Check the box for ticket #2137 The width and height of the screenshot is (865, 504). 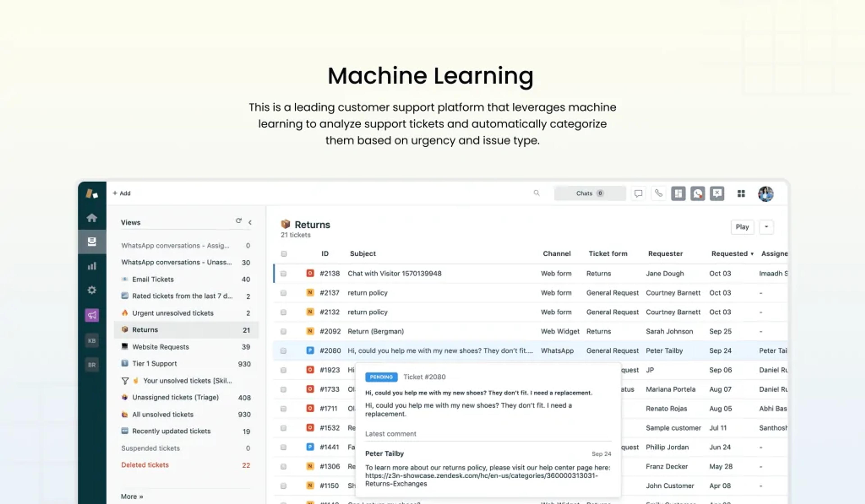[x=283, y=293]
